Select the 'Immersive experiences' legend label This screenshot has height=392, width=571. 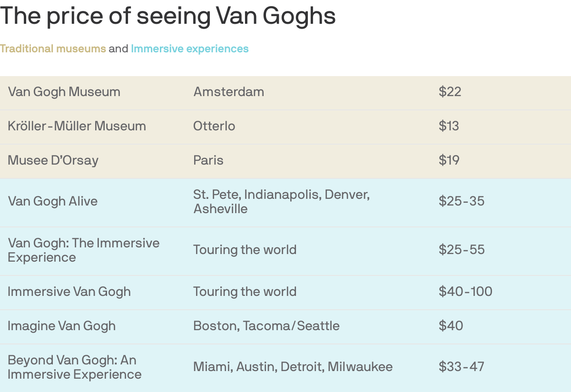[190, 49]
